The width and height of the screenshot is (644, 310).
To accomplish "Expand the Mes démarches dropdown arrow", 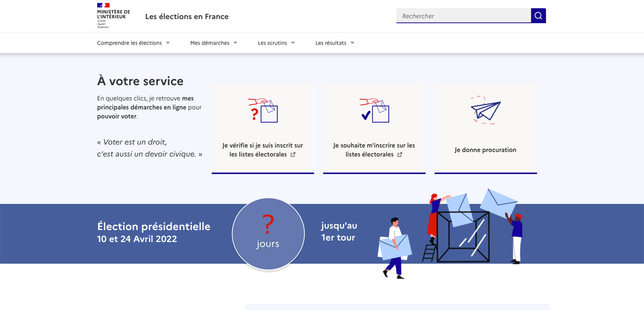I will (x=235, y=43).
